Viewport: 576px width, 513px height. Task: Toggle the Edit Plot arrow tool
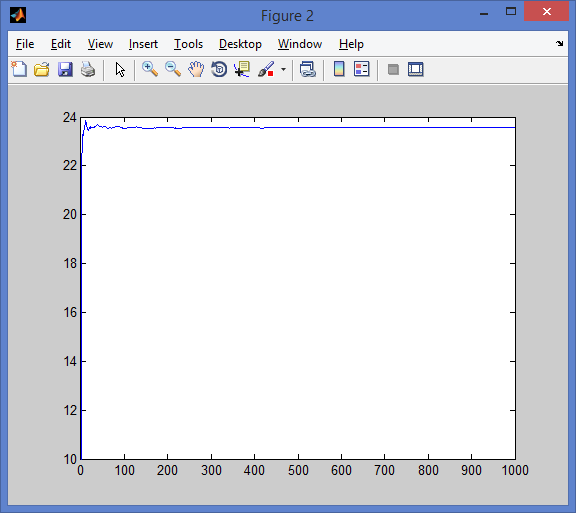[x=120, y=69]
